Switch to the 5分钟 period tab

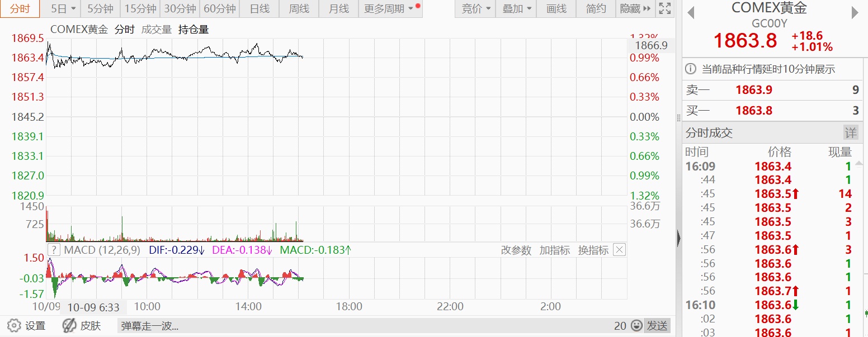coord(101,8)
